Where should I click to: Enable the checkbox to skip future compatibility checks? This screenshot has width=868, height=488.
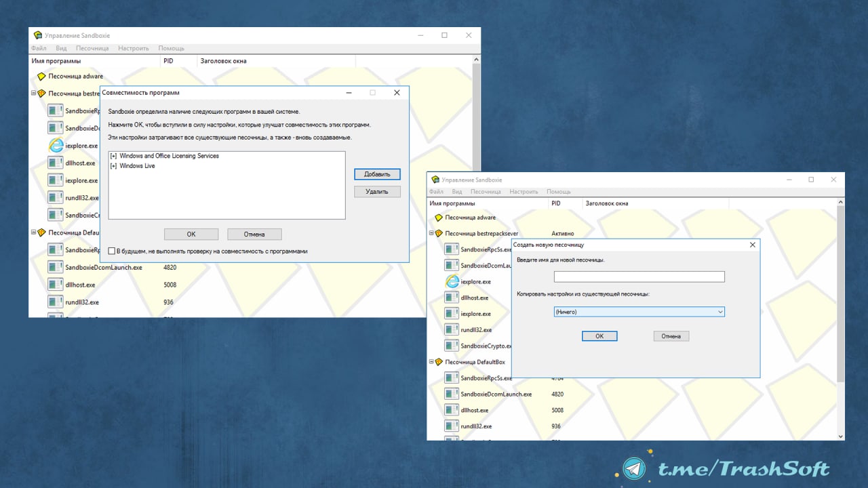(112, 251)
